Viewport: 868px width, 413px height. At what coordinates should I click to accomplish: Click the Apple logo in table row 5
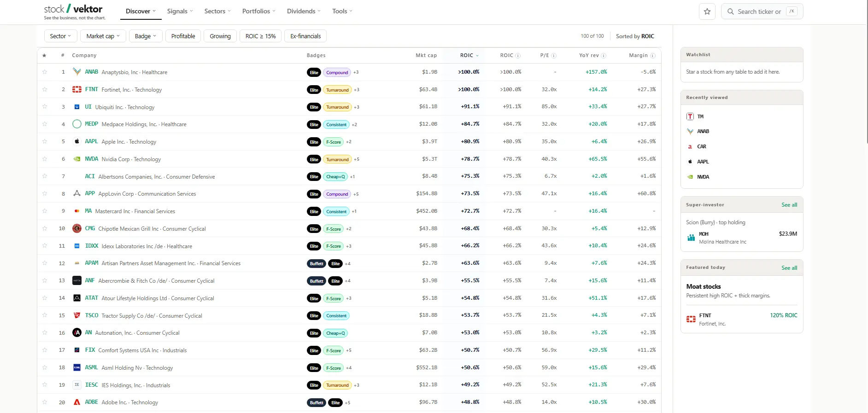77,141
